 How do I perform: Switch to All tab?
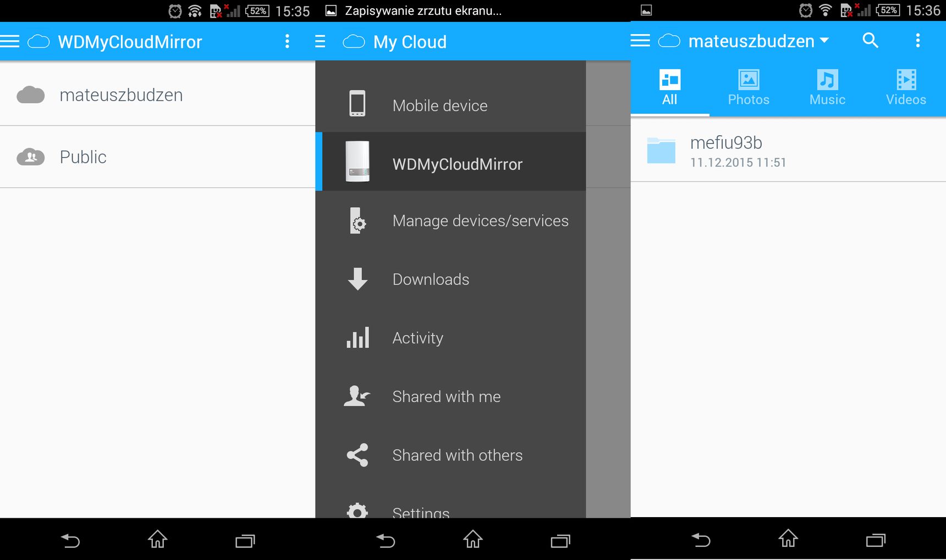(x=670, y=88)
